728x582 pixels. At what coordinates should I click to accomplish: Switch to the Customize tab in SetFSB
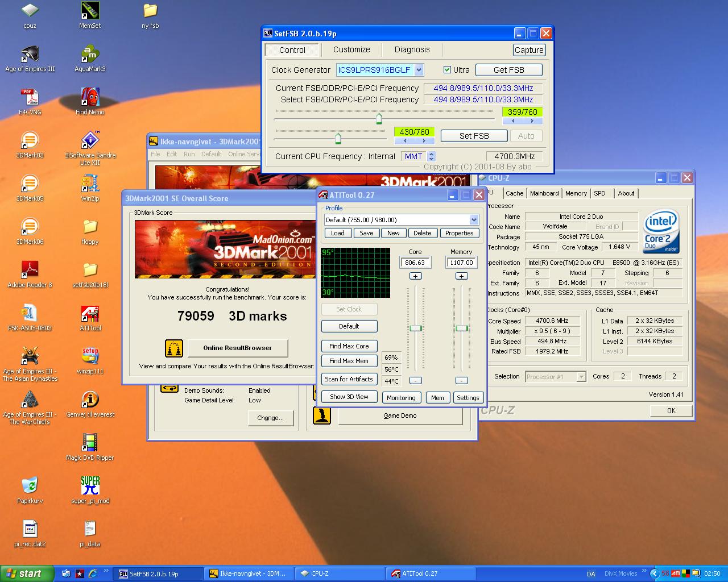tap(351, 49)
